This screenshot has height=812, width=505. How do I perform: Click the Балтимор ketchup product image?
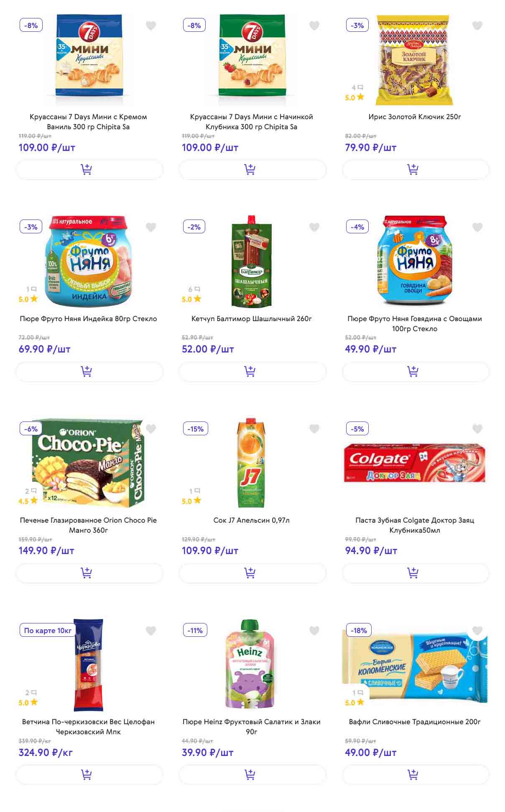click(252, 261)
